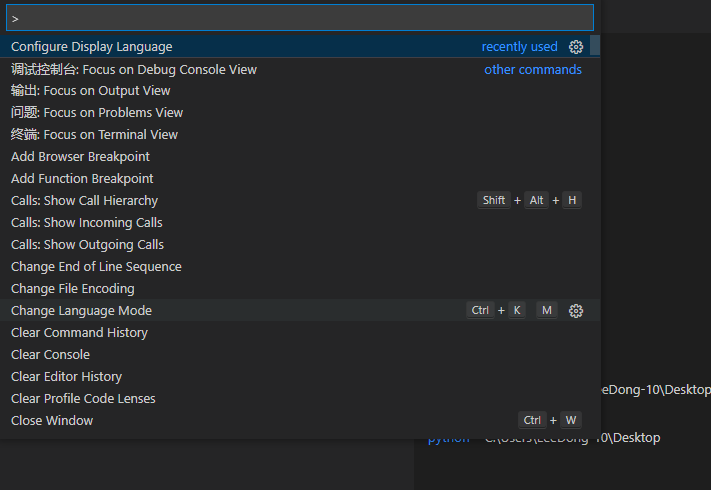
Task: Open Change Language Mode command
Action: 81,311
